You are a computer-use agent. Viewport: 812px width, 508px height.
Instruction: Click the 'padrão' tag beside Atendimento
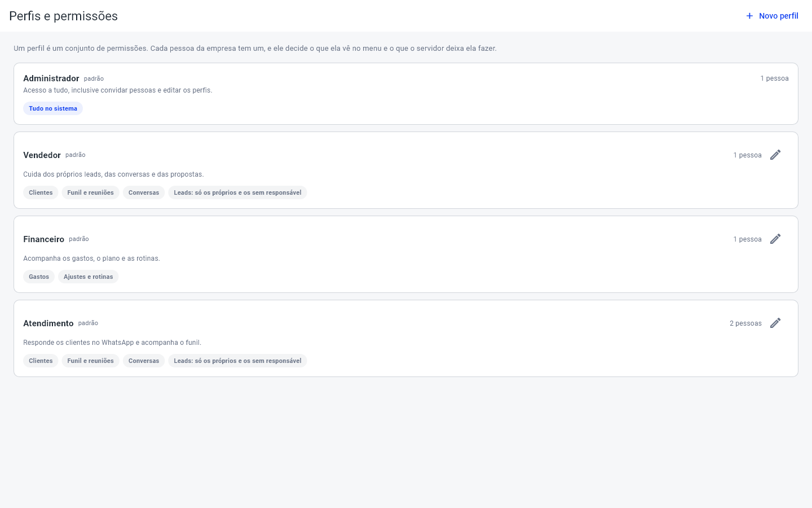(x=88, y=323)
